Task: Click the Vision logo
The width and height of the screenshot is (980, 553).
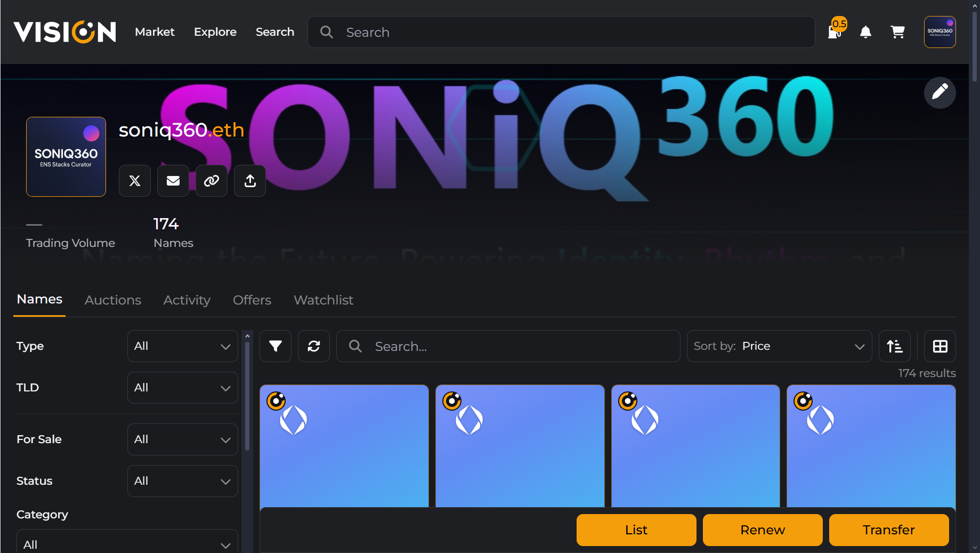Action: point(64,32)
